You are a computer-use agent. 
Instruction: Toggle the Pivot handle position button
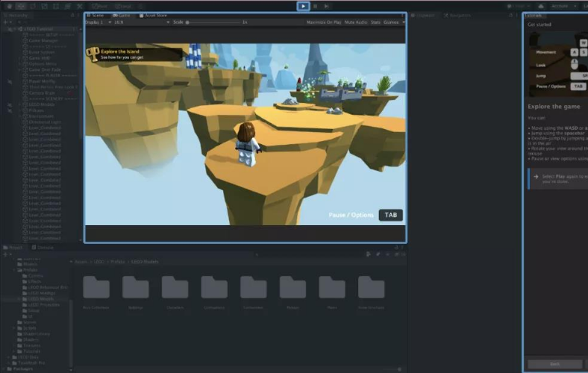click(x=100, y=6)
